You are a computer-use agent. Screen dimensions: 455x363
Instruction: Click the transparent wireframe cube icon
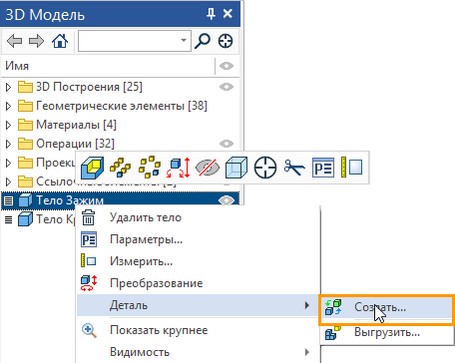click(x=236, y=167)
